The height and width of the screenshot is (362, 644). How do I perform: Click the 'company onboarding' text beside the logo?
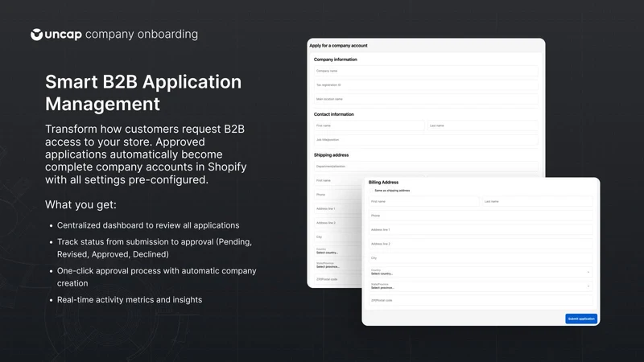coord(142,35)
